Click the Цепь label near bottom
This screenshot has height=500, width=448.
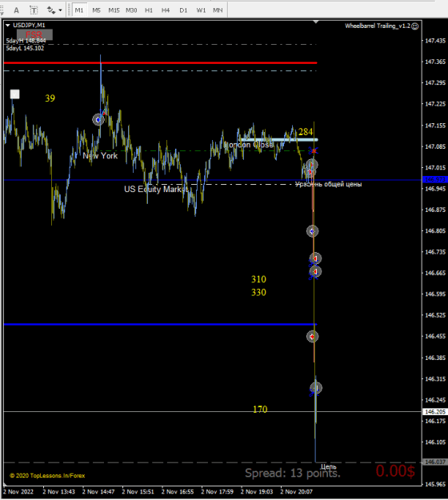[x=329, y=467]
